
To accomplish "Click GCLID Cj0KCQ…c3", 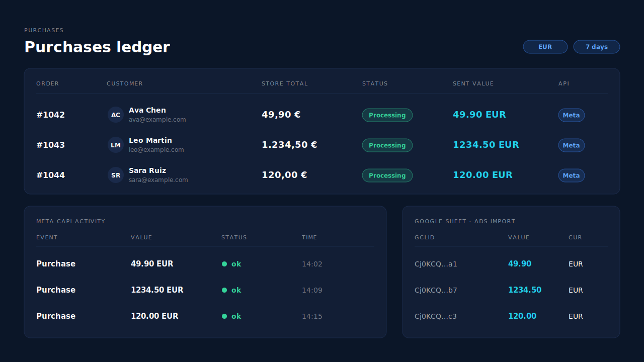I will [436, 316].
